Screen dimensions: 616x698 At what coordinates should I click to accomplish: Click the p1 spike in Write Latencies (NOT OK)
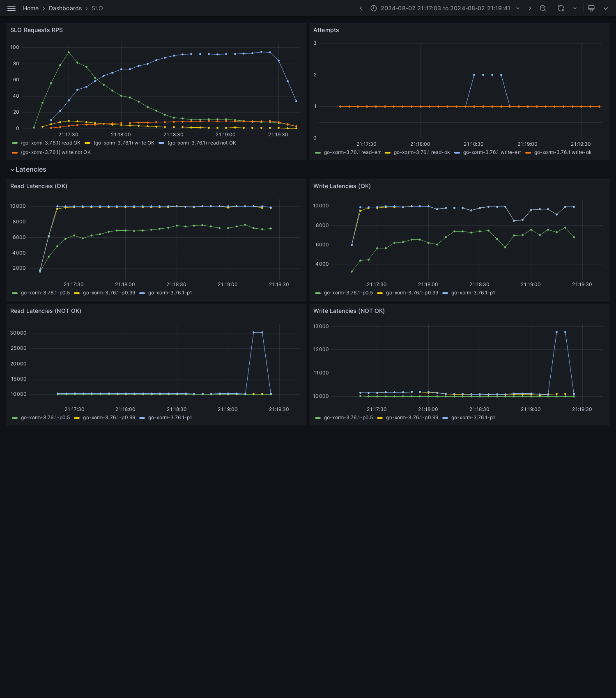[x=561, y=332]
